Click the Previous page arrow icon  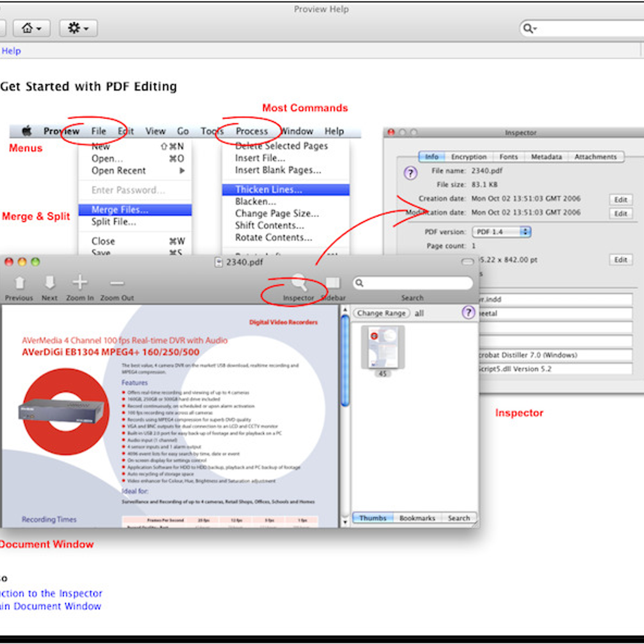tap(19, 283)
